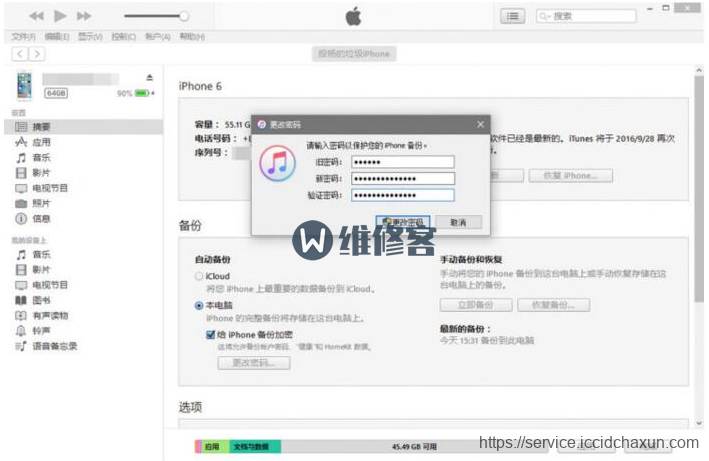Open the list view button in the toolbar
709x461 pixels.
tap(512, 16)
